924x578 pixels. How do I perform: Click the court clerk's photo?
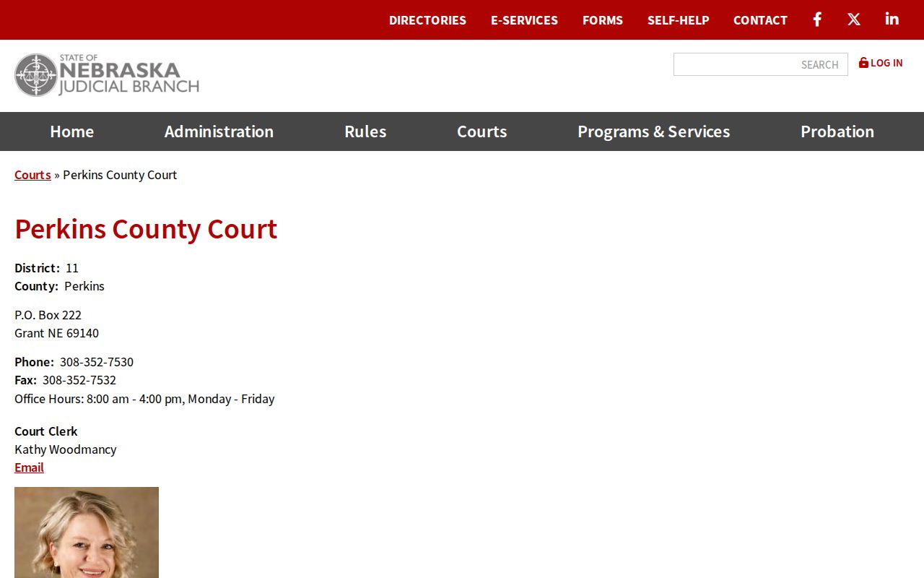point(87,532)
